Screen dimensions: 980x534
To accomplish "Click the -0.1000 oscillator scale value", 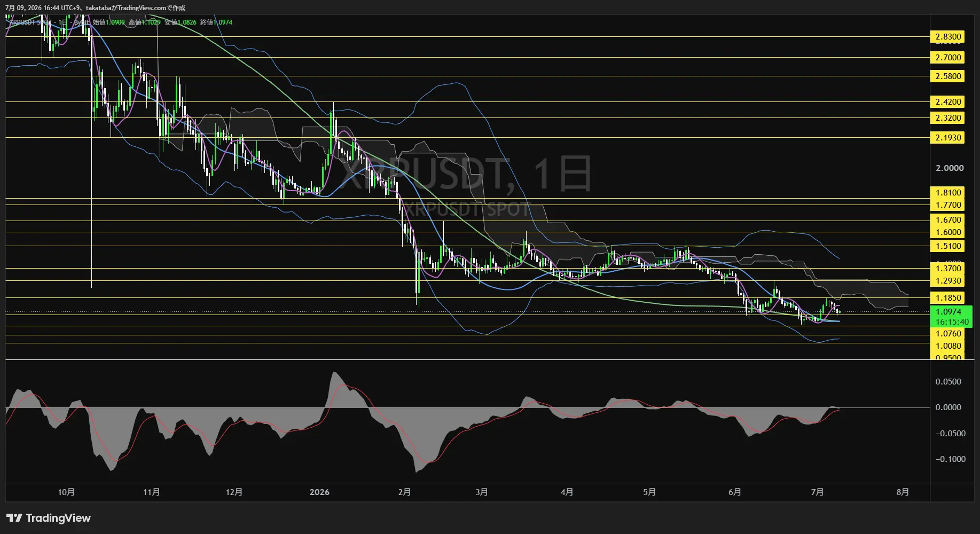I will (950, 459).
